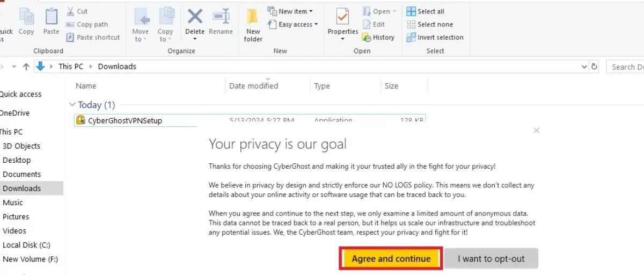Viewport: 644px width, 275px height.
Task: Click the I want to opt-out button
Action: 491,258
